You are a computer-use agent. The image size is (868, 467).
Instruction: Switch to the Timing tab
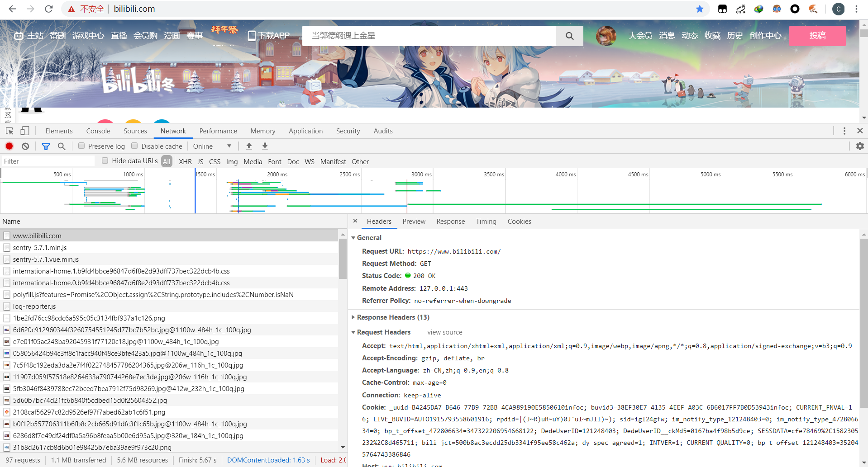486,221
